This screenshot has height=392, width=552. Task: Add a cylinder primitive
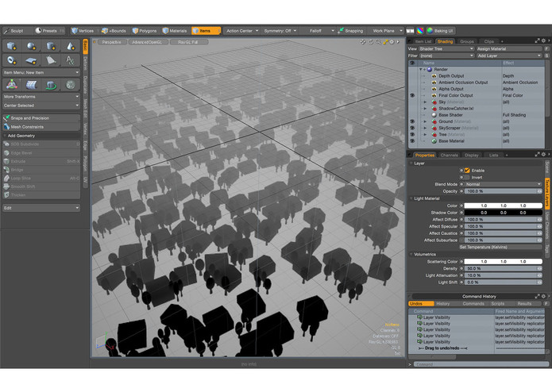pos(51,46)
